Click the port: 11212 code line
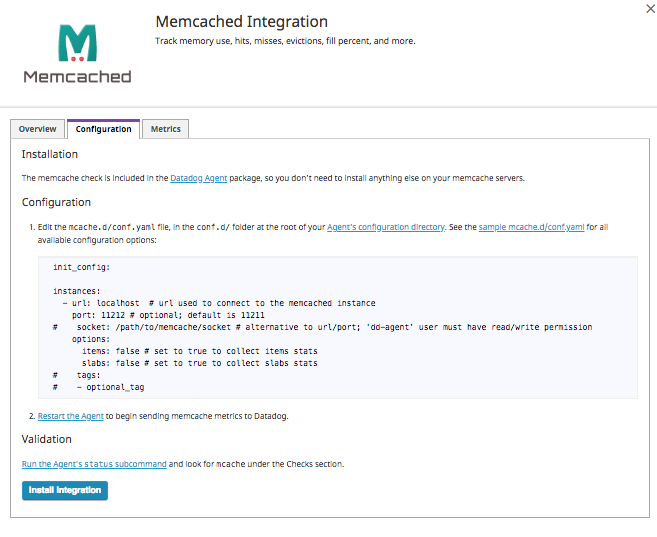The width and height of the screenshot is (657, 537). 168,315
